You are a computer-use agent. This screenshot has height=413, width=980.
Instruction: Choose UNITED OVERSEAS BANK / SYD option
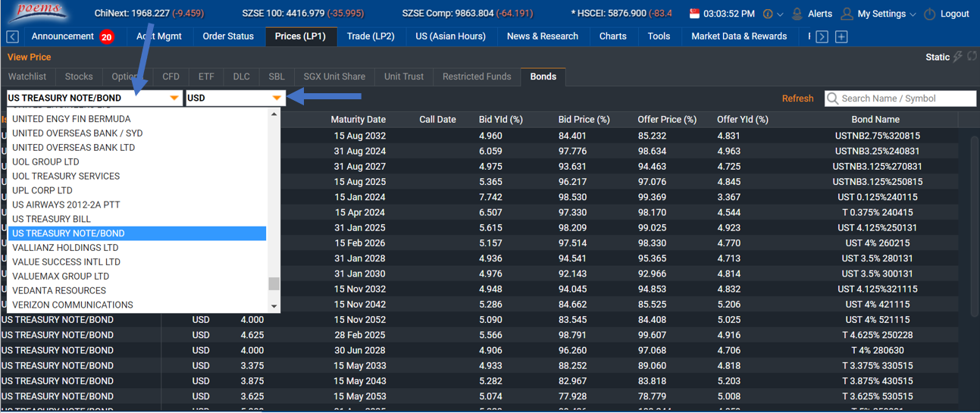[137, 133]
